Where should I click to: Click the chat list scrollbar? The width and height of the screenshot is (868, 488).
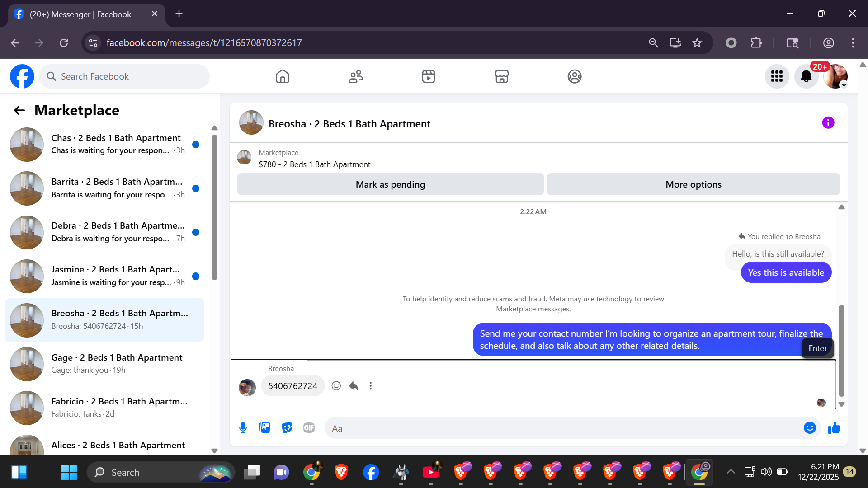[214, 208]
